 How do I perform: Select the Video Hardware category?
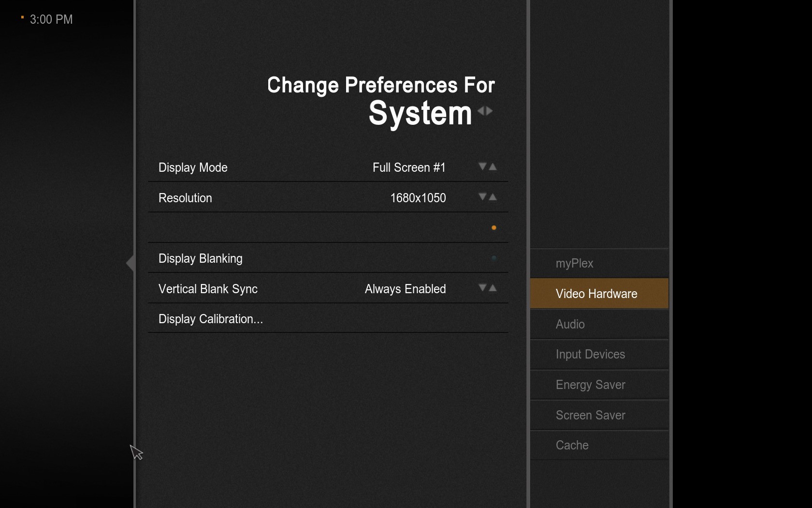coord(596,294)
